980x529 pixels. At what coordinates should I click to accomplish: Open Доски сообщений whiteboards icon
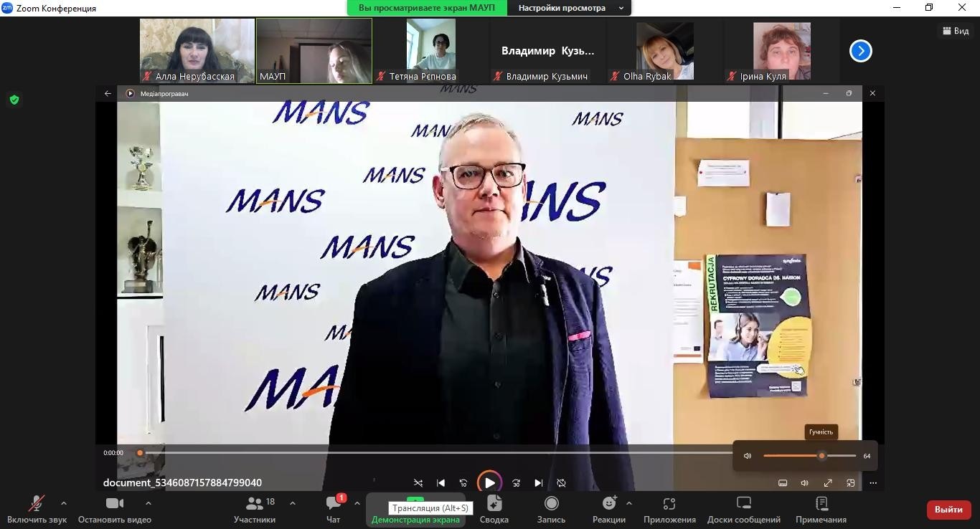[743, 504]
